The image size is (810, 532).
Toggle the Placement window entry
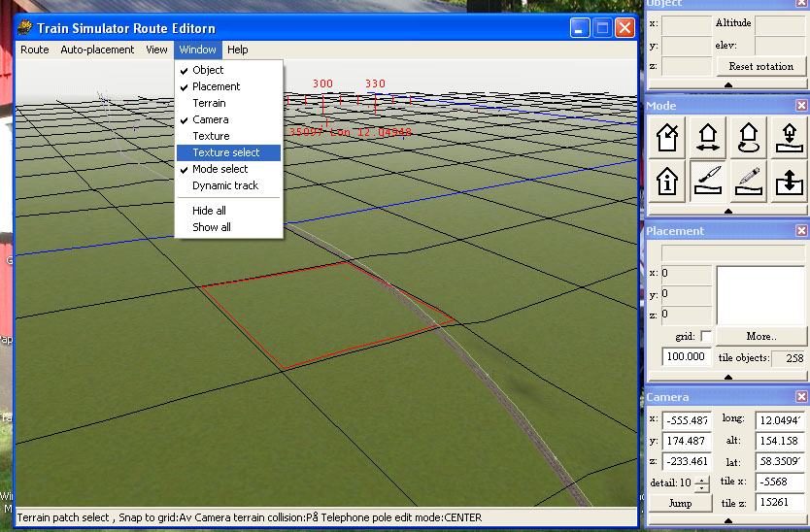(228, 86)
